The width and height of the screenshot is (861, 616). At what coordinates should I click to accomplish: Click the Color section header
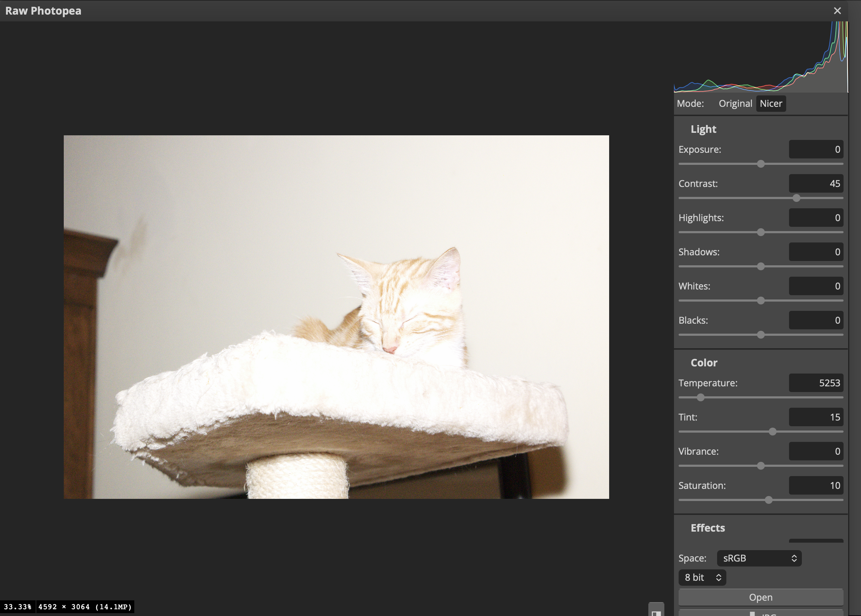(x=704, y=362)
